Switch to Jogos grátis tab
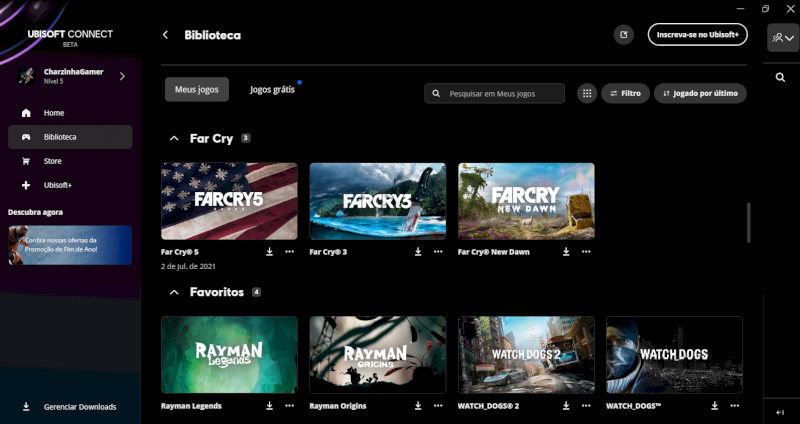Screen dimensions: 800x424 pyautogui.click(x=272, y=89)
